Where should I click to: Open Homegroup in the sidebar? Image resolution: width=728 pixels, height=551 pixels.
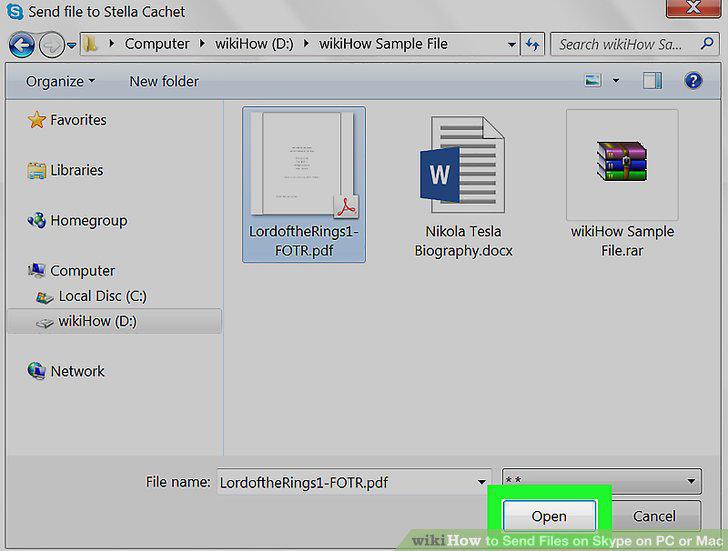click(x=77, y=220)
